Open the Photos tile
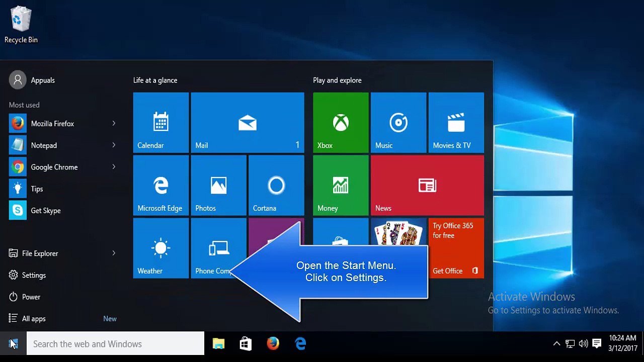 tap(219, 186)
